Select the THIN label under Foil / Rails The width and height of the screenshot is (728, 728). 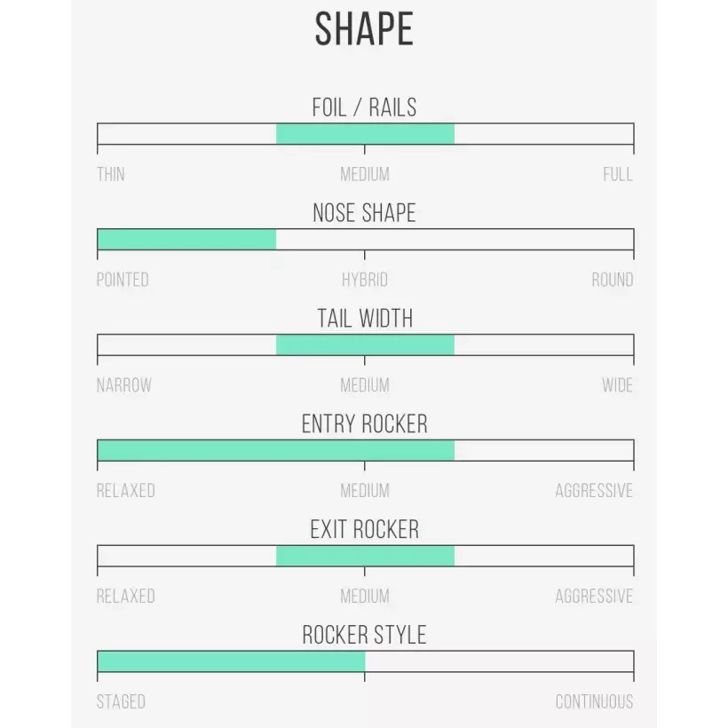[x=111, y=174]
